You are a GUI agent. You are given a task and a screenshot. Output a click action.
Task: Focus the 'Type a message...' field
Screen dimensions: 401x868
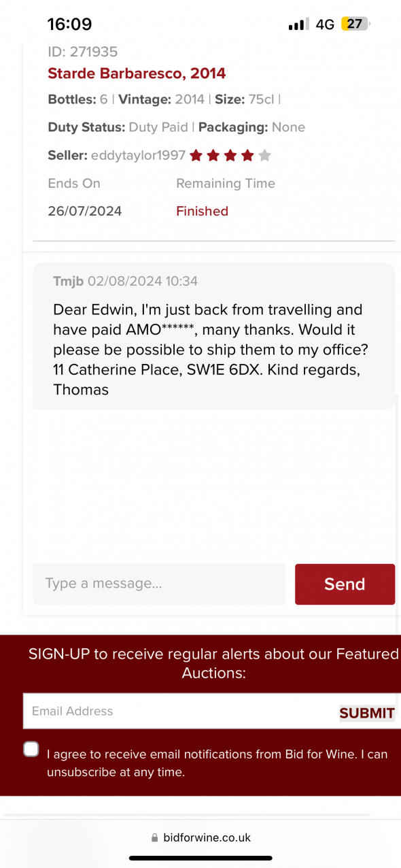[159, 584]
